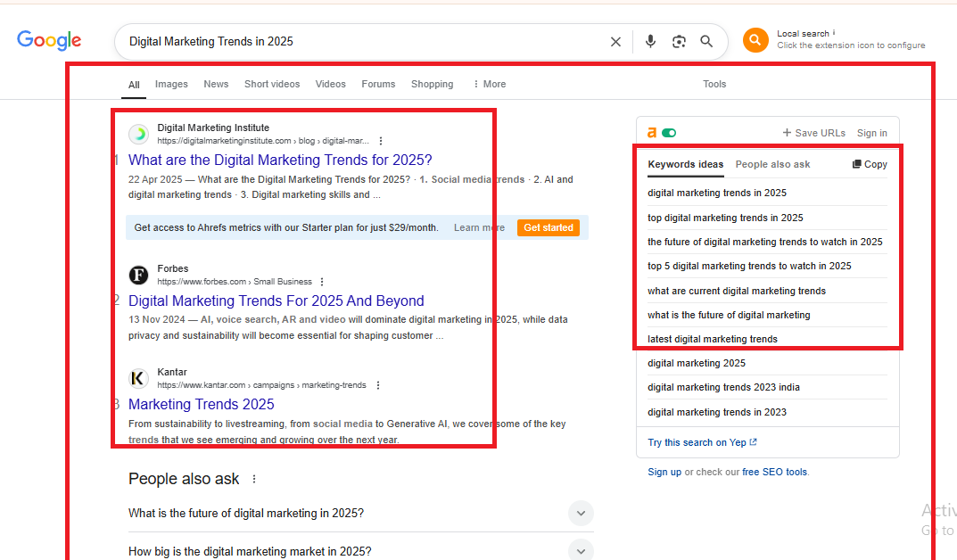
Task: Click the Forbes favicon
Action: [x=139, y=276]
